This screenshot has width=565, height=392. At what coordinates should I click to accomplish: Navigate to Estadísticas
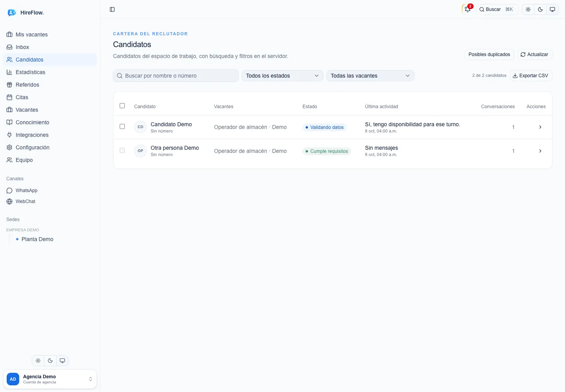(x=50, y=72)
